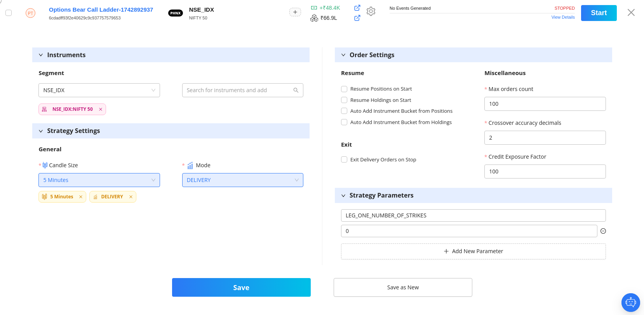Image resolution: width=644 pixels, height=315 pixels.
Task: Tick Resume Holdings on Start checkbox
Action: click(x=344, y=100)
